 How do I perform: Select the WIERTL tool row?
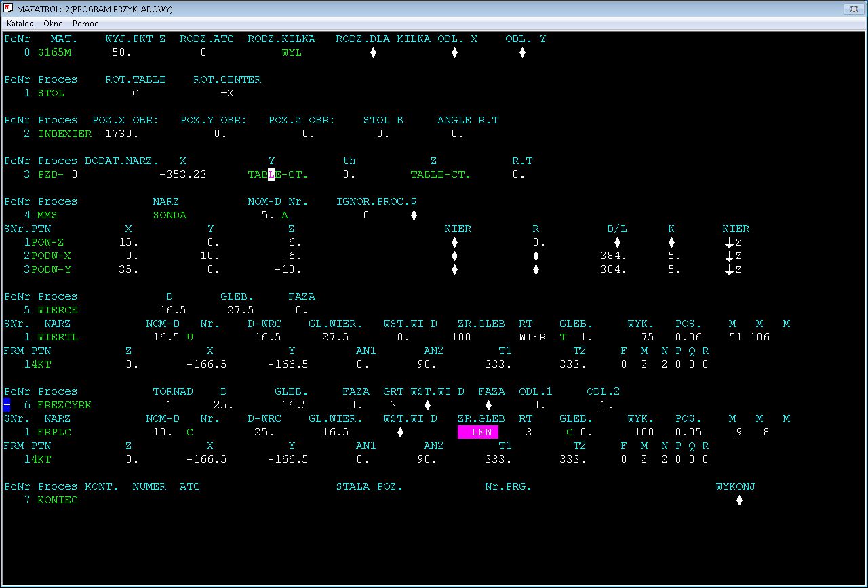click(x=58, y=337)
